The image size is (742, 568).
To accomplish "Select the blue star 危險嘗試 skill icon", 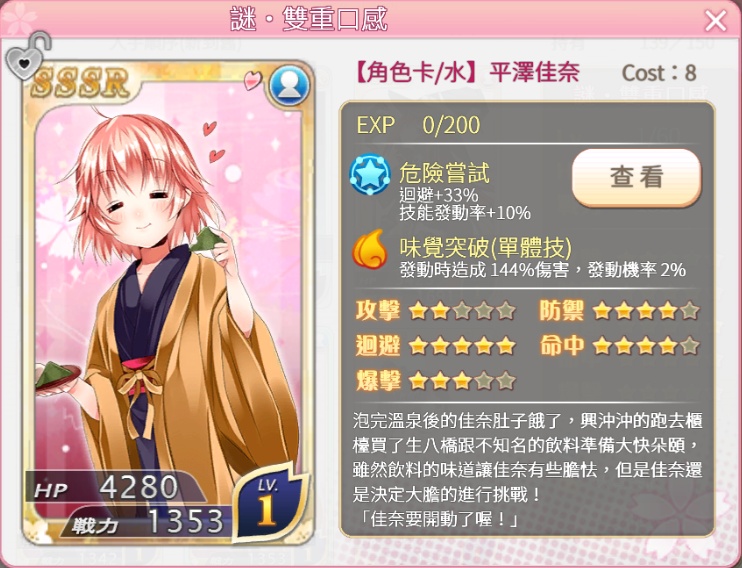I will pyautogui.click(x=370, y=174).
